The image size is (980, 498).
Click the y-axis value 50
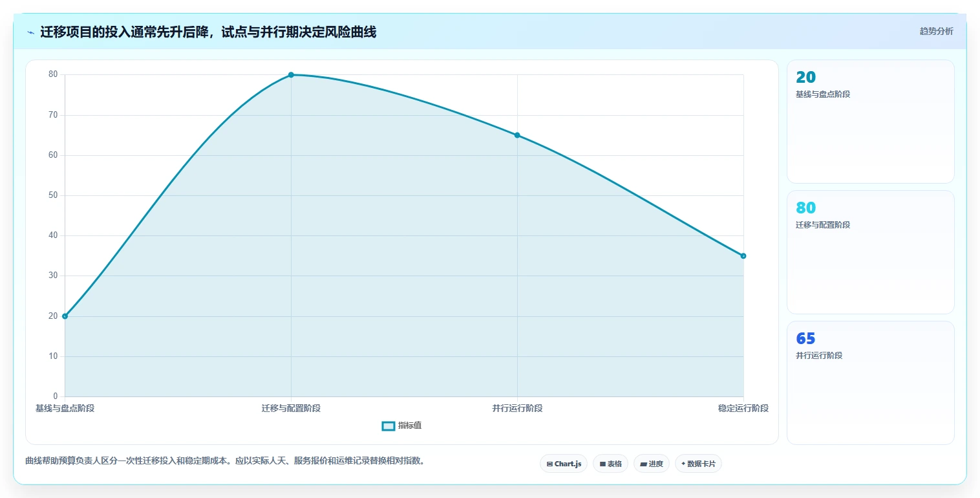tap(53, 195)
